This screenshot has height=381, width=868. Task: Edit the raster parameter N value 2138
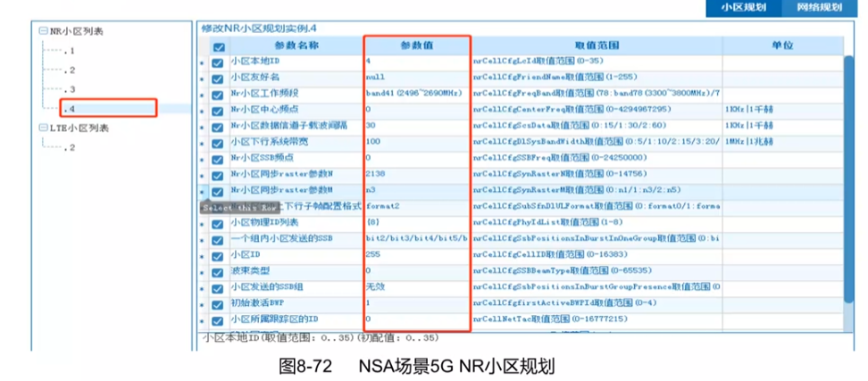[x=417, y=174]
